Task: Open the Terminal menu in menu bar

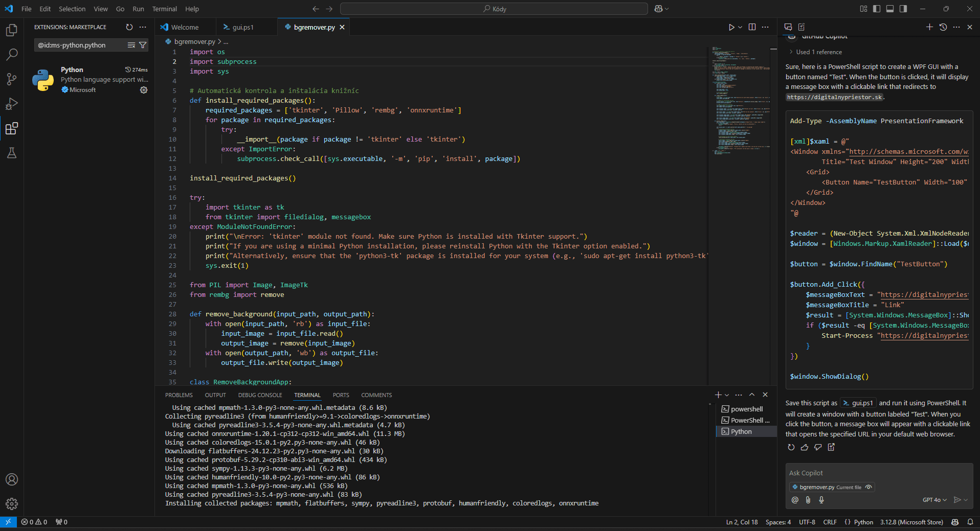Action: (x=164, y=9)
